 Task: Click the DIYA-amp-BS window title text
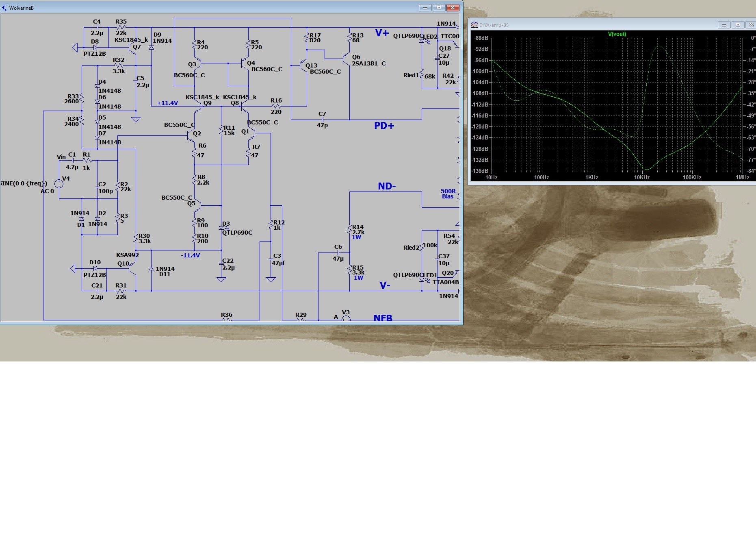pos(494,25)
